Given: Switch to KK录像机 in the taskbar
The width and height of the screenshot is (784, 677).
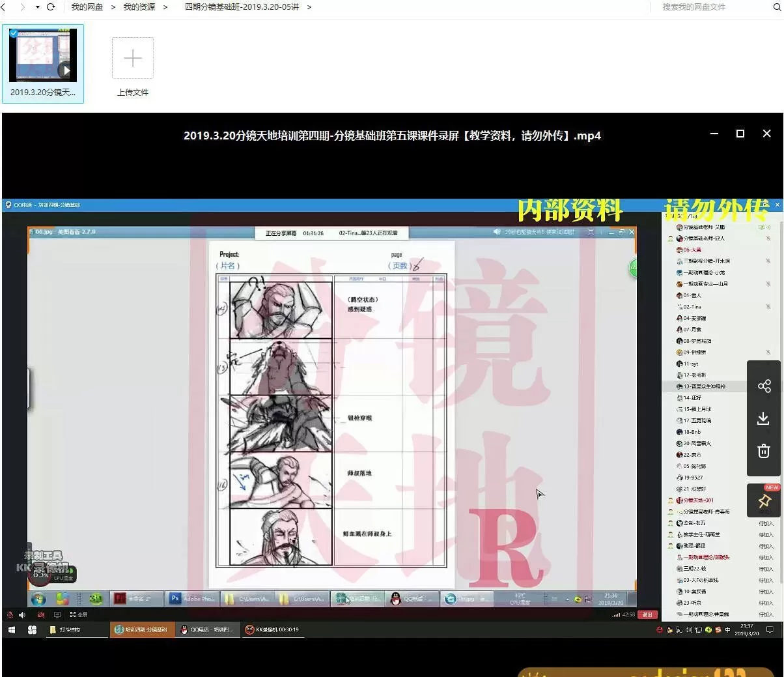Looking at the screenshot, I should point(272,630).
